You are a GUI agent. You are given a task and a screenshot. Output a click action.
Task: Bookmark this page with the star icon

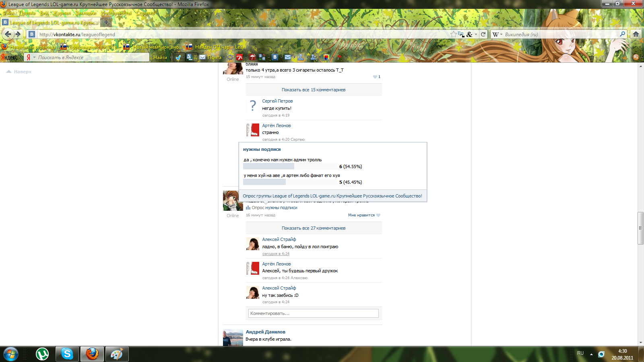tap(454, 34)
